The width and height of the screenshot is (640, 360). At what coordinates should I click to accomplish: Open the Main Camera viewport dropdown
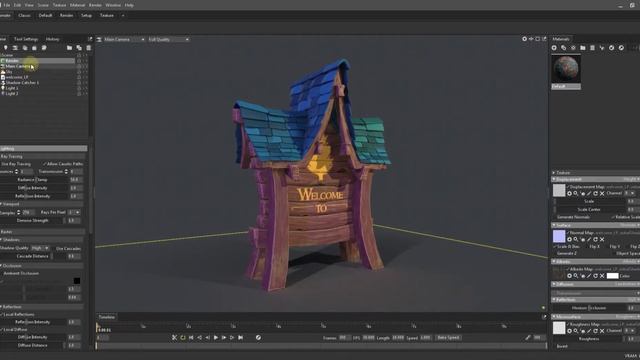(x=124, y=40)
